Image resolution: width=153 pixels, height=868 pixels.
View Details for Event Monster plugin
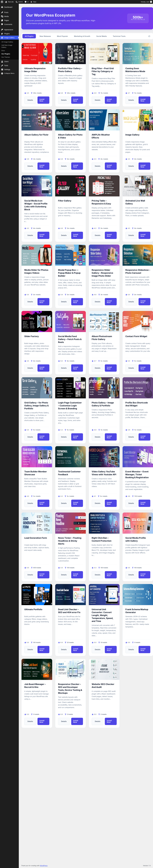(x=131, y=503)
